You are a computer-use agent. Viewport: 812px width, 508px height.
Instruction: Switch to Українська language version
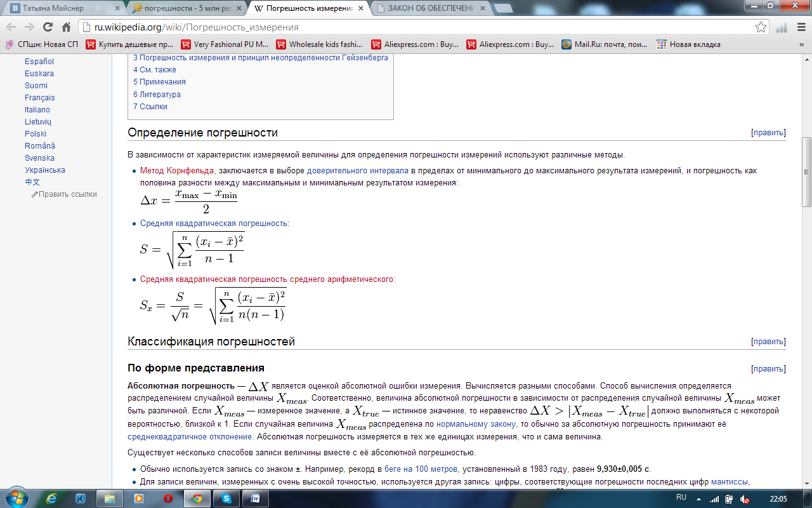click(x=45, y=170)
